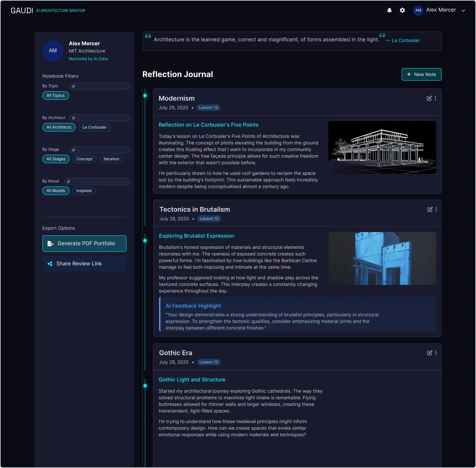
Task: Click the sidebar AM profile avatar
Action: click(x=53, y=51)
